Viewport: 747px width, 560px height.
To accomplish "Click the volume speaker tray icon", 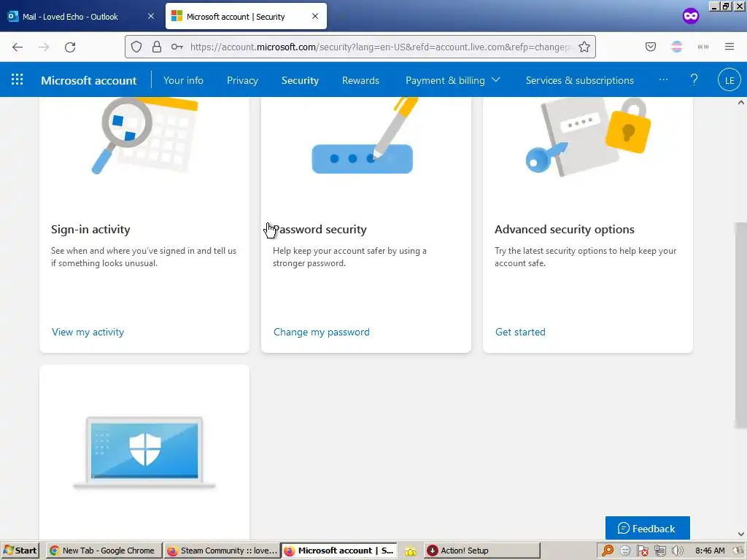I will point(677,551).
